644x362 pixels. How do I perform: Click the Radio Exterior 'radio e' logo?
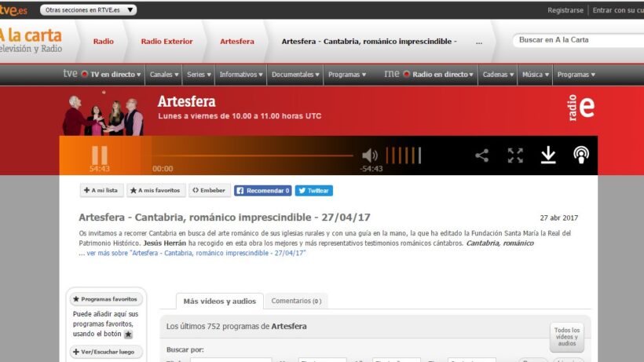(x=581, y=108)
